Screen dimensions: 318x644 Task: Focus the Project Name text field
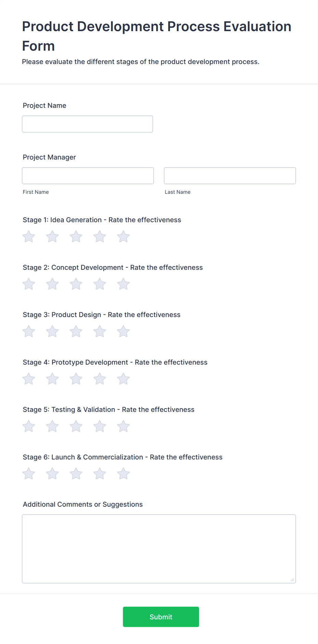(88, 124)
